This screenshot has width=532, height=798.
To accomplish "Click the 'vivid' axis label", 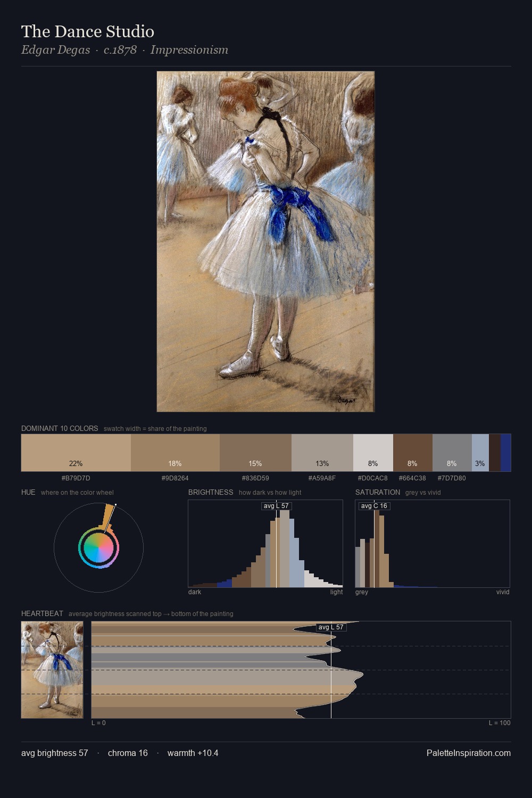I will point(503,592).
